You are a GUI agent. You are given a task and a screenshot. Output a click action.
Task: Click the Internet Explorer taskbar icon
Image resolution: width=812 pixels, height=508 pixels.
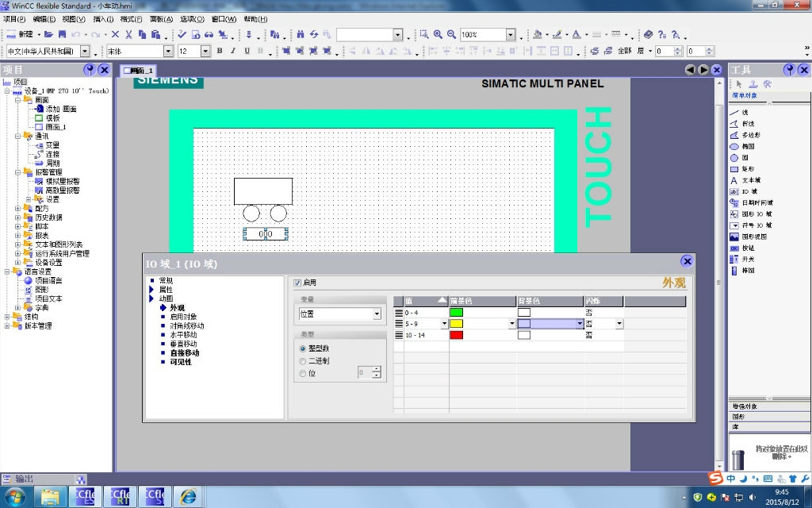[x=187, y=497]
